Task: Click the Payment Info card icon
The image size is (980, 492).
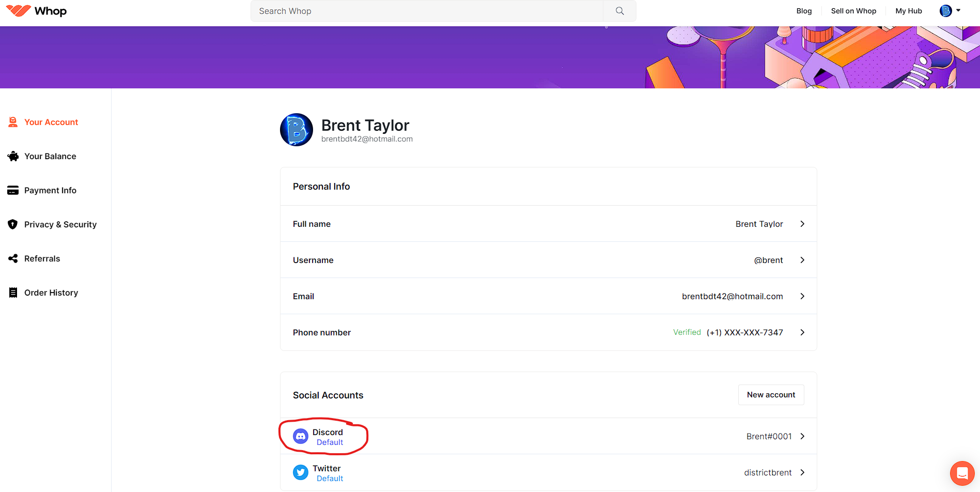Action: tap(13, 190)
